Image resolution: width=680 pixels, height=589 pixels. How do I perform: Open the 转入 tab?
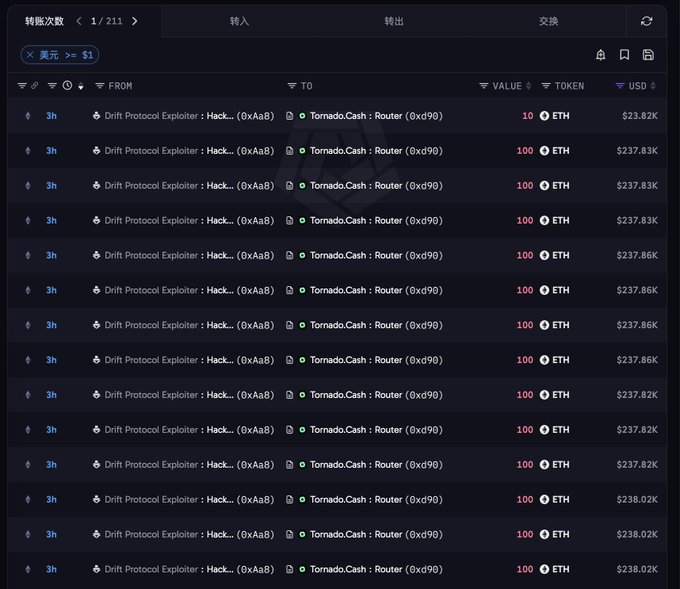(x=239, y=21)
